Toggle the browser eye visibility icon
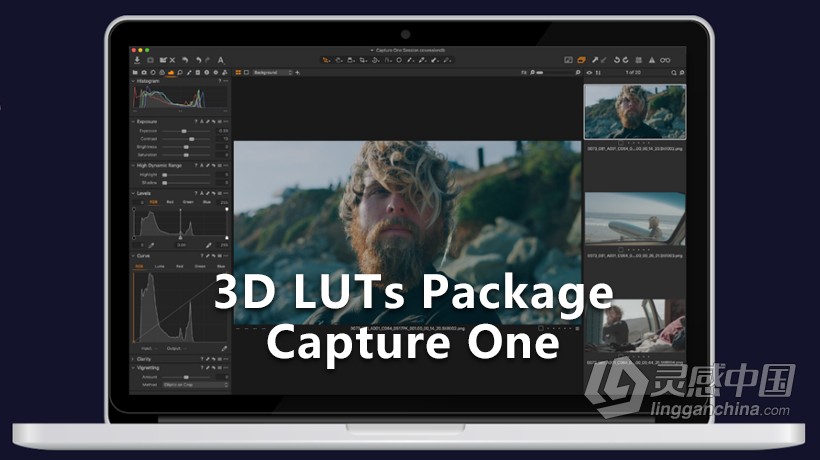 click(589, 73)
